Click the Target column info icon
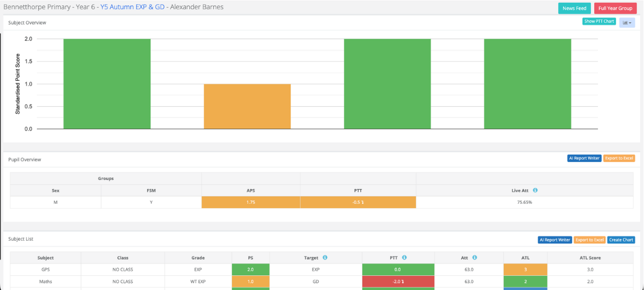The height and width of the screenshot is (290, 644). (325, 257)
